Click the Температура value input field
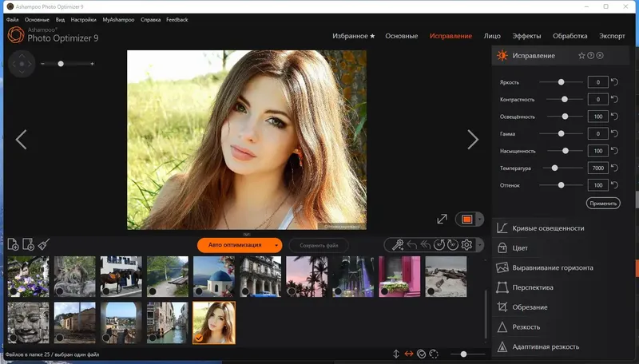This screenshot has width=639, height=364. point(597,168)
